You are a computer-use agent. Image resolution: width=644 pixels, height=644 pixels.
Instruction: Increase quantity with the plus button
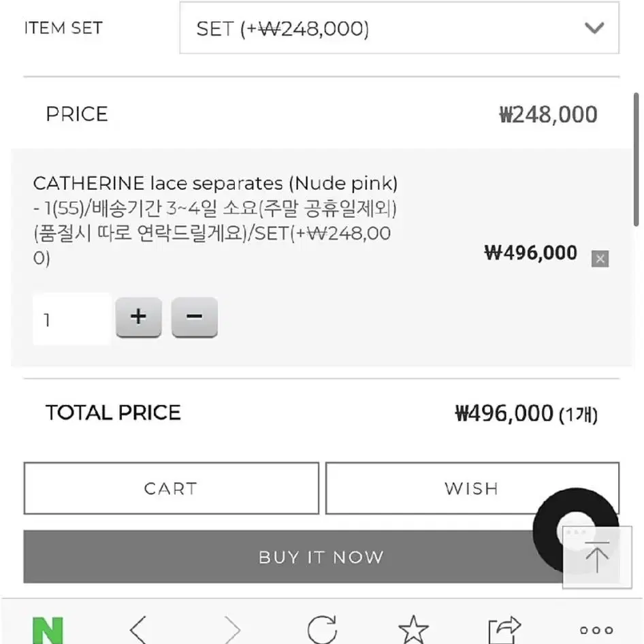[138, 317]
